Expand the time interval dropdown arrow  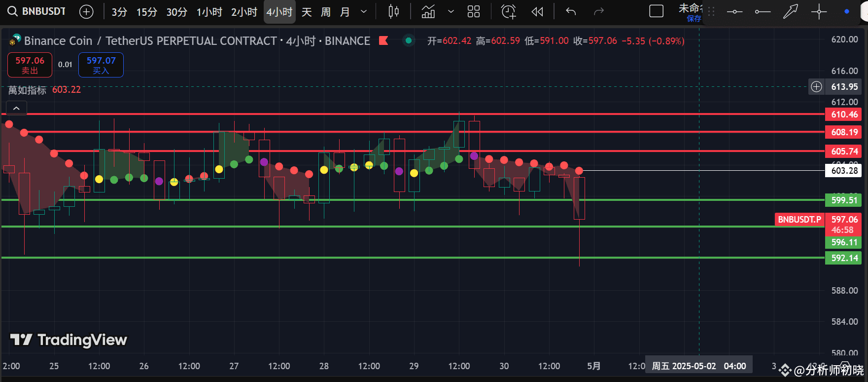pos(364,12)
